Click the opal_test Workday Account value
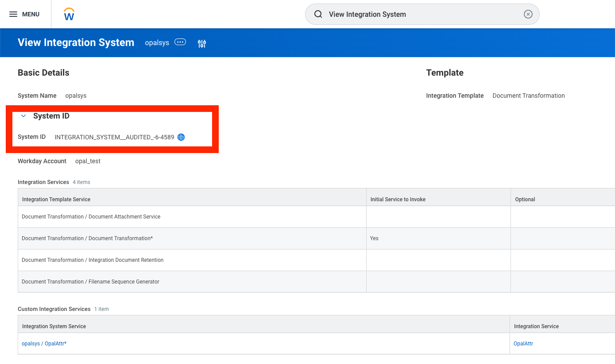 point(88,161)
